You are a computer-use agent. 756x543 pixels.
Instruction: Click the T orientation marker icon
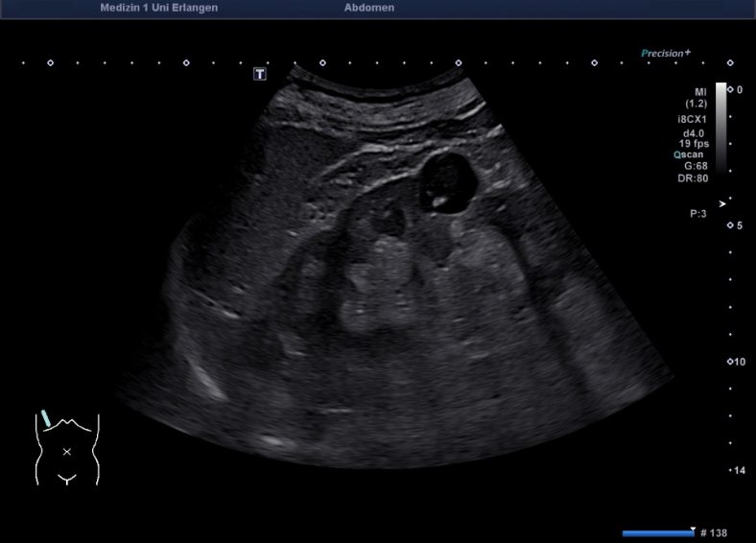[260, 74]
